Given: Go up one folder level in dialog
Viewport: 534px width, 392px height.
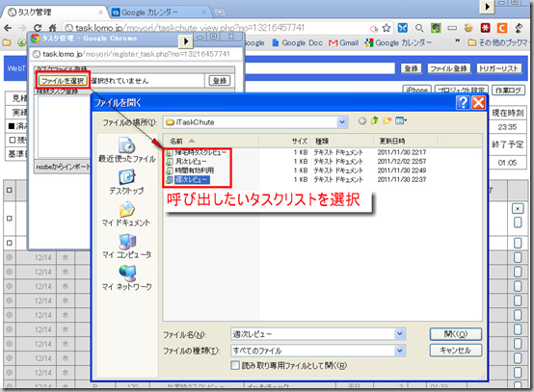Looking at the screenshot, I should [x=375, y=120].
